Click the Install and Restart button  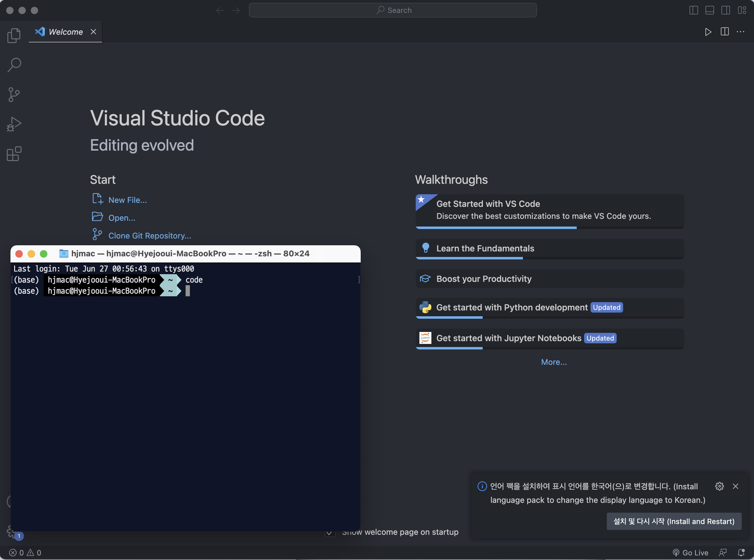click(x=674, y=521)
